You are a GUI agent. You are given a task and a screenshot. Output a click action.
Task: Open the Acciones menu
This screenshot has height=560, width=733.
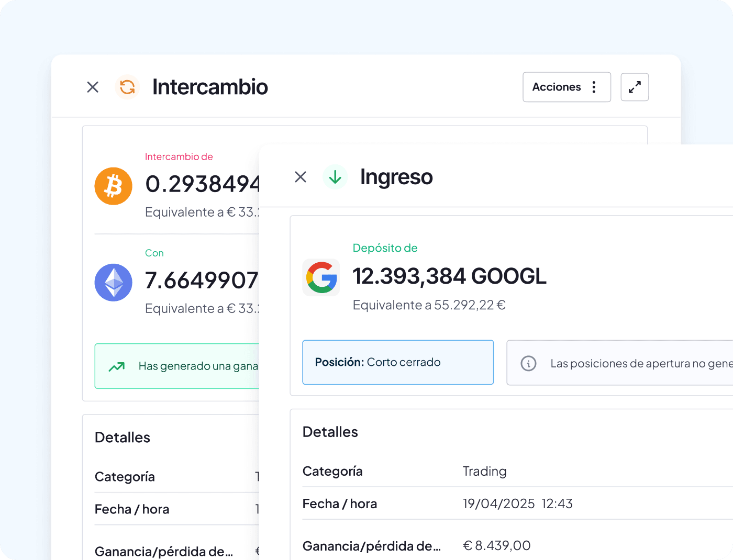pyautogui.click(x=567, y=87)
